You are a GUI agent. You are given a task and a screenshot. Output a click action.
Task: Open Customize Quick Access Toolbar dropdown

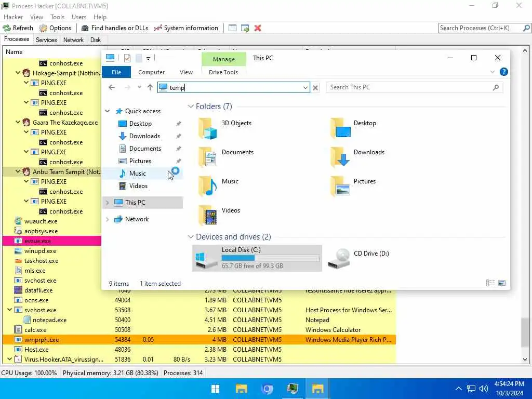click(x=148, y=58)
